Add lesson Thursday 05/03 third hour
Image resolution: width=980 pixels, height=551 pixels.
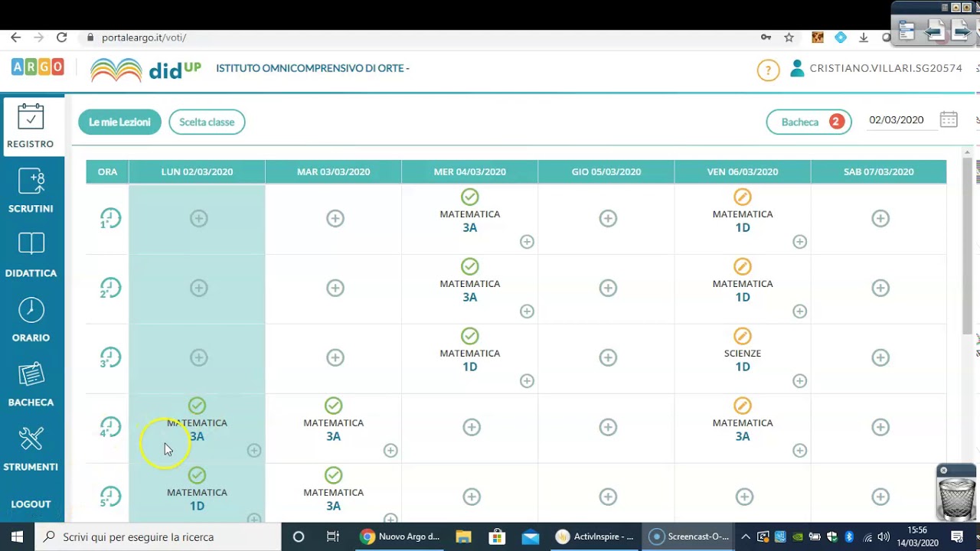tap(608, 358)
